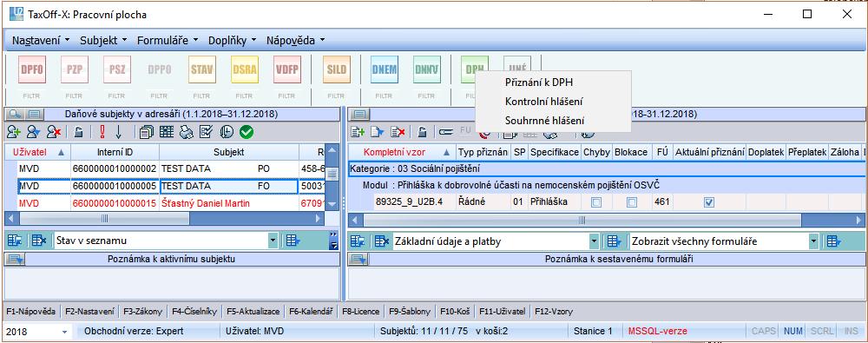Sort by the Kompletní vzor column header
Image resolution: width=868 pixels, height=343 pixels.
click(401, 152)
